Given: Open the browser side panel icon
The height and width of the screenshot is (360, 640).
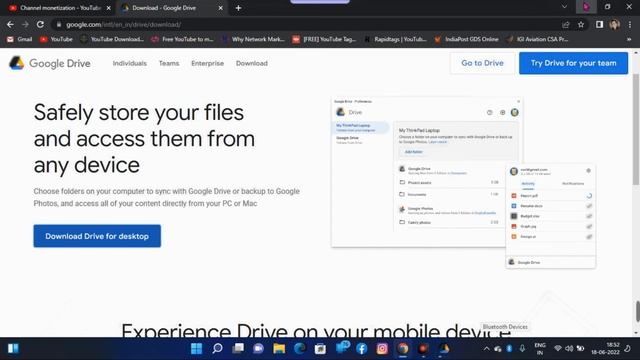Looking at the screenshot, I should [x=599, y=24].
